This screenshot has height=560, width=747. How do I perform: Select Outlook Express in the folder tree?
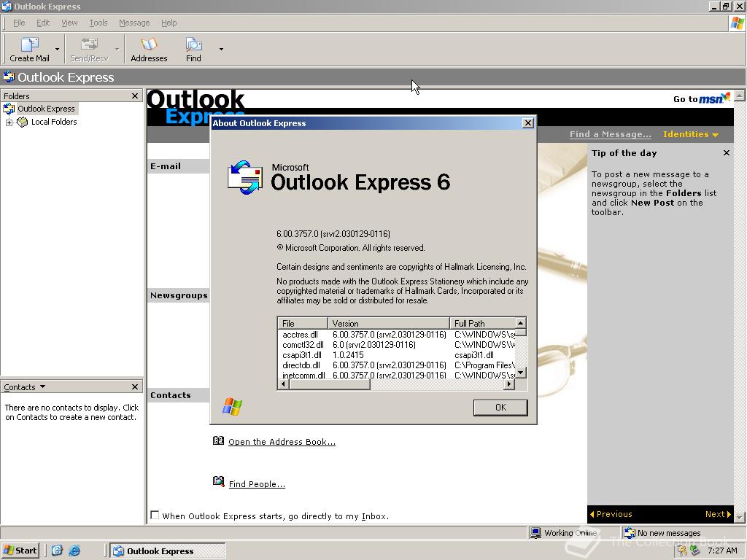tap(46, 109)
